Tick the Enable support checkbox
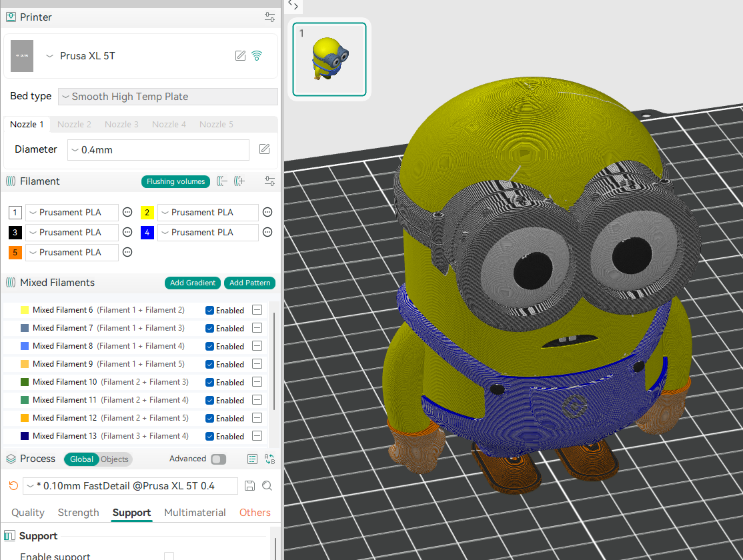743x560 pixels. pos(169,556)
